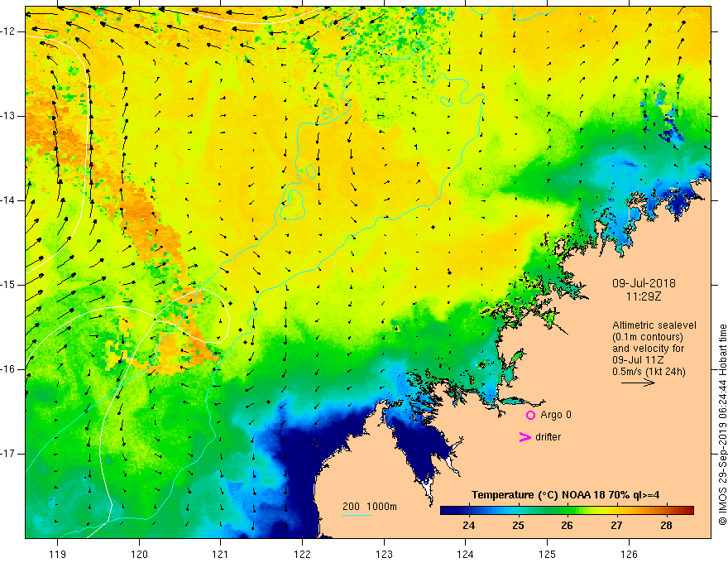
Task: Click the latitude axis label -16
Action: 7,369
